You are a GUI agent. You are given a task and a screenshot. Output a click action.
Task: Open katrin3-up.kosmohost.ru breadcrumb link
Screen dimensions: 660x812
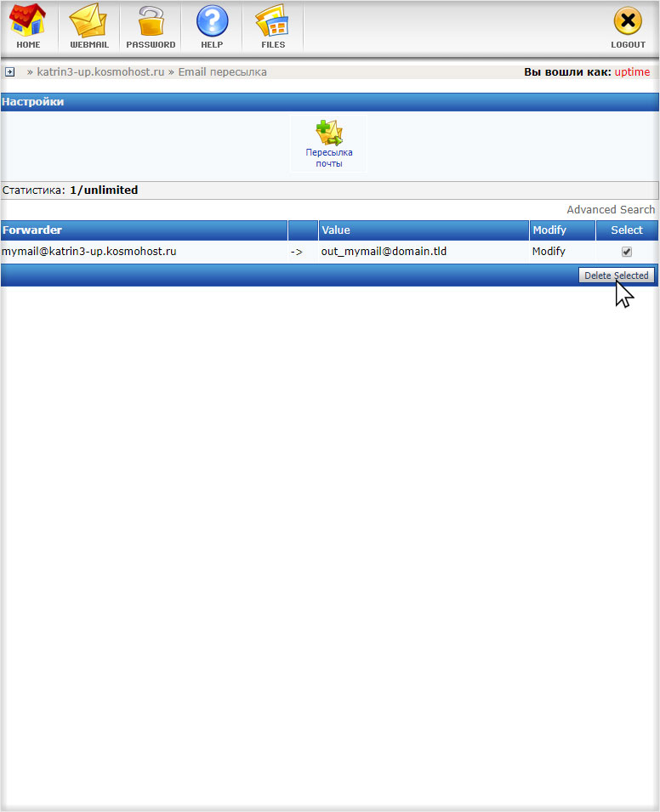click(x=100, y=72)
